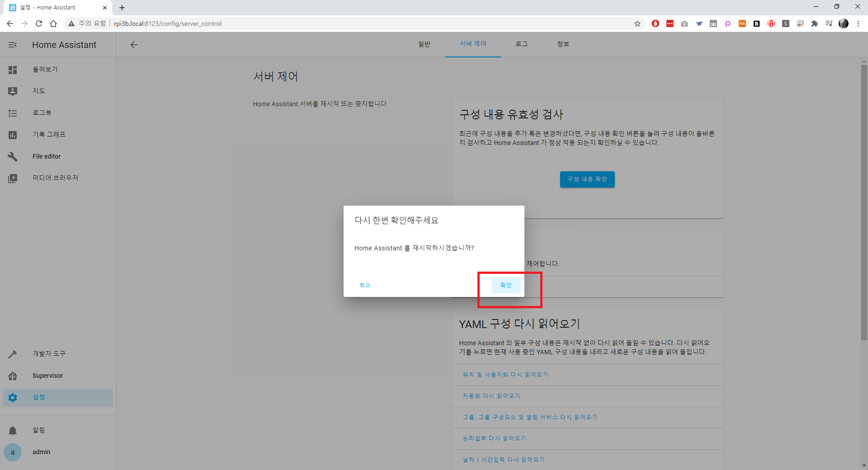This screenshot has width=868, height=470.
Task: Click the Home Assistant sidebar title
Action: [x=64, y=45]
